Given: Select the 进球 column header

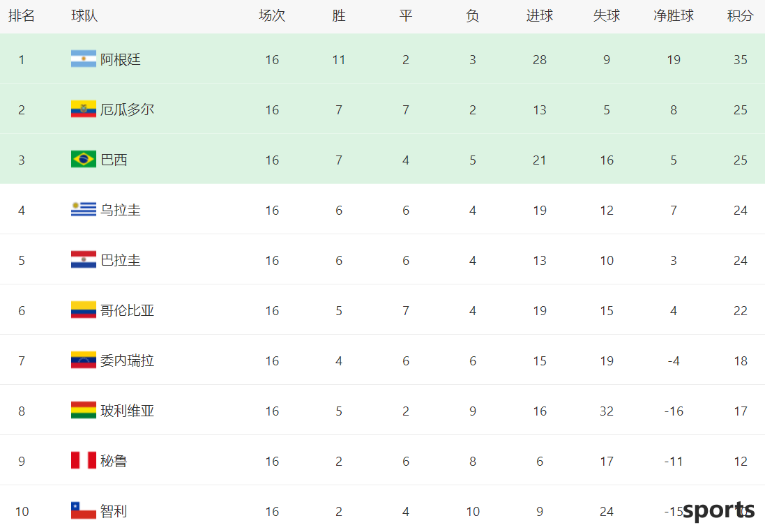Looking at the screenshot, I should 540,16.
